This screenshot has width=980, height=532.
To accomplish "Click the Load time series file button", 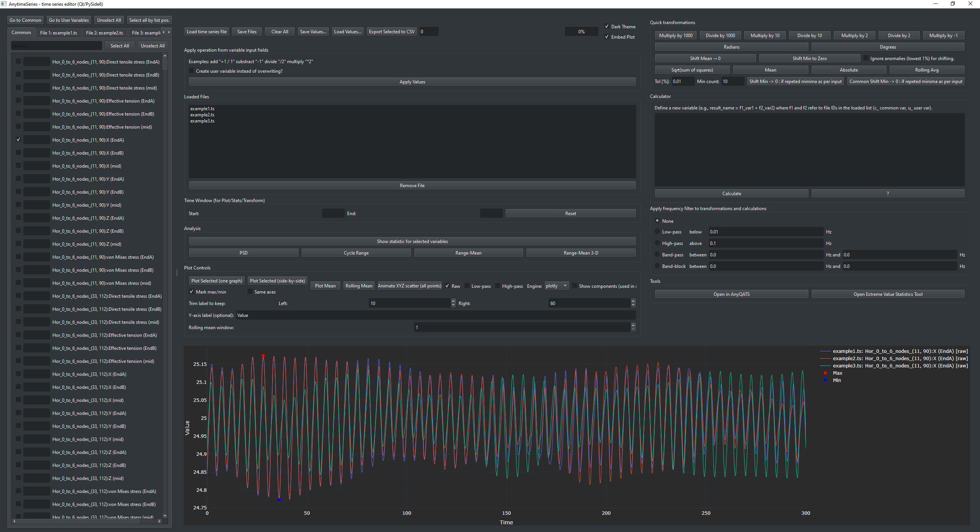I will tap(207, 32).
